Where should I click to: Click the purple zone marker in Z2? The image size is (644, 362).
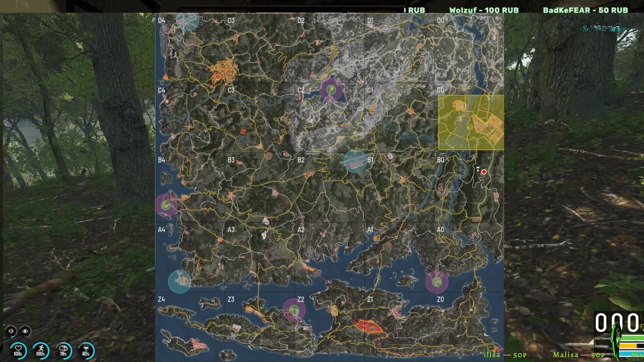pos(294,310)
